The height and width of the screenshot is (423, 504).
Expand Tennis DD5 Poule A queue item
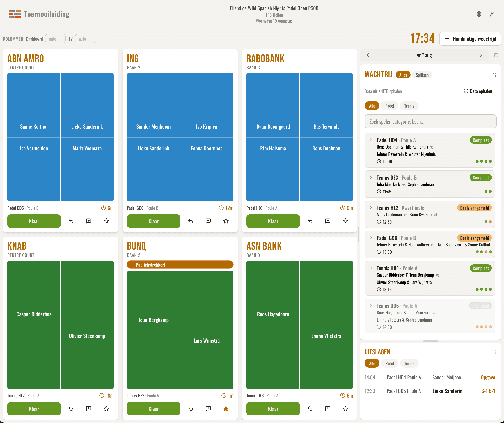(x=371, y=306)
